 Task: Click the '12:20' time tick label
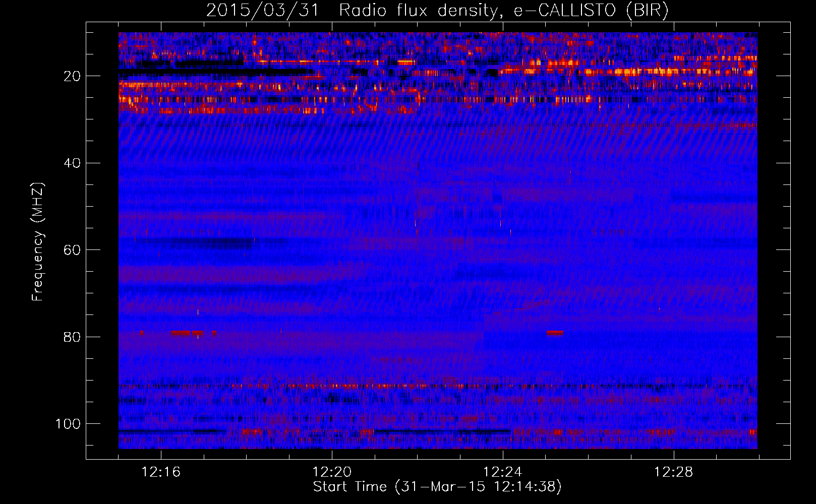(x=332, y=472)
